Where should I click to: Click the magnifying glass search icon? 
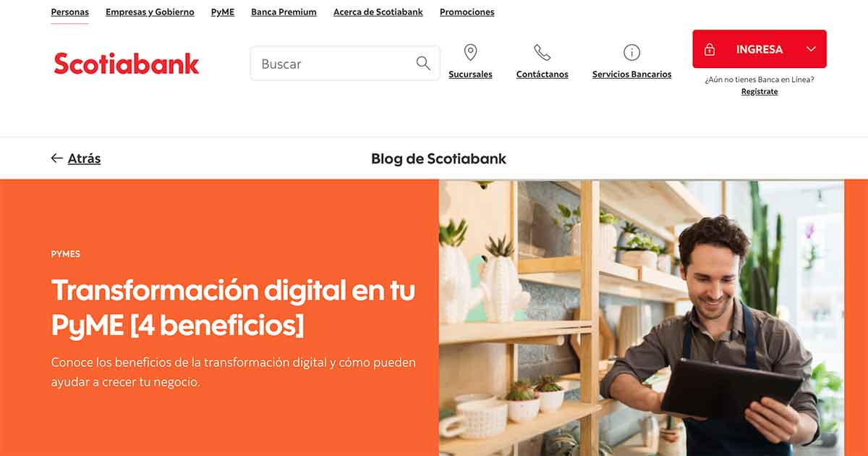pyautogui.click(x=423, y=64)
